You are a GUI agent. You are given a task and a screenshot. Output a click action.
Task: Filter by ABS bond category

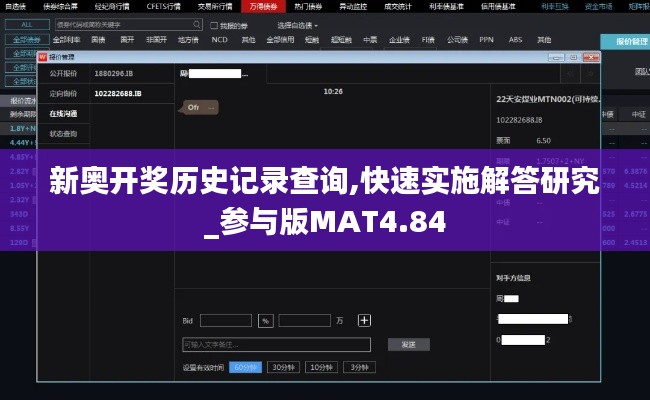click(515, 40)
